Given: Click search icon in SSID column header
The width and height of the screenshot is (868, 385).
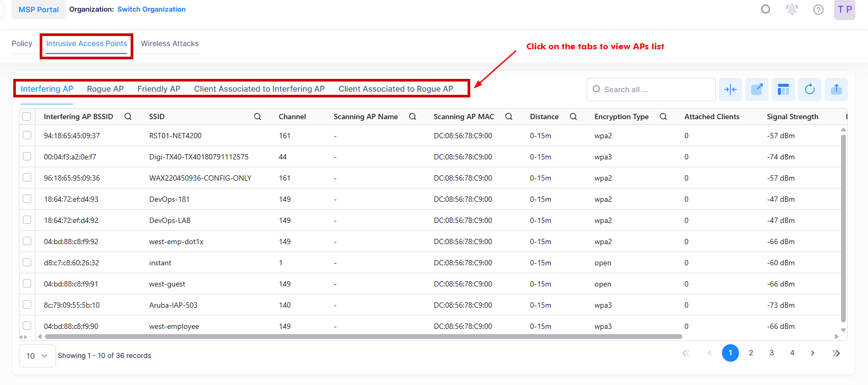Looking at the screenshot, I should (x=258, y=117).
